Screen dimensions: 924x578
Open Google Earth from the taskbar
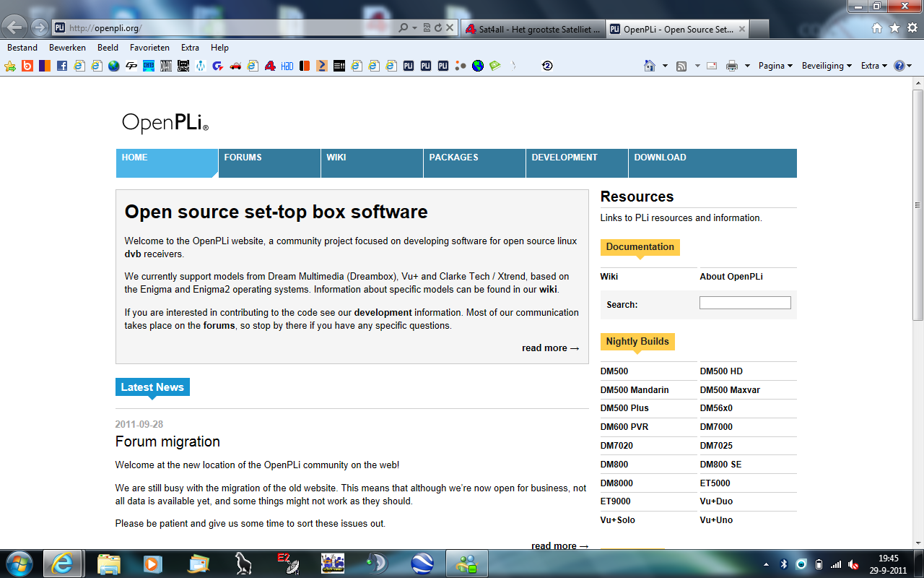pyautogui.click(x=422, y=564)
